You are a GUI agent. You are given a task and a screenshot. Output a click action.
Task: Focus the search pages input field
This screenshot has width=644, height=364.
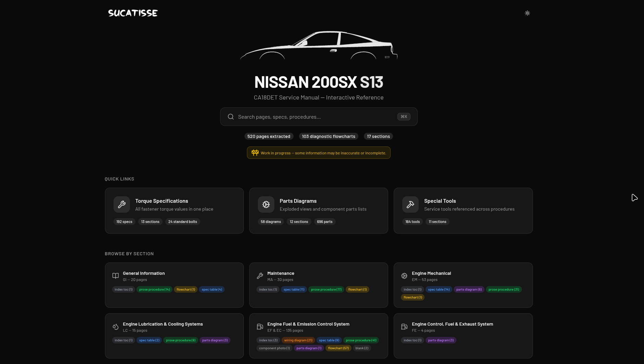click(x=319, y=117)
